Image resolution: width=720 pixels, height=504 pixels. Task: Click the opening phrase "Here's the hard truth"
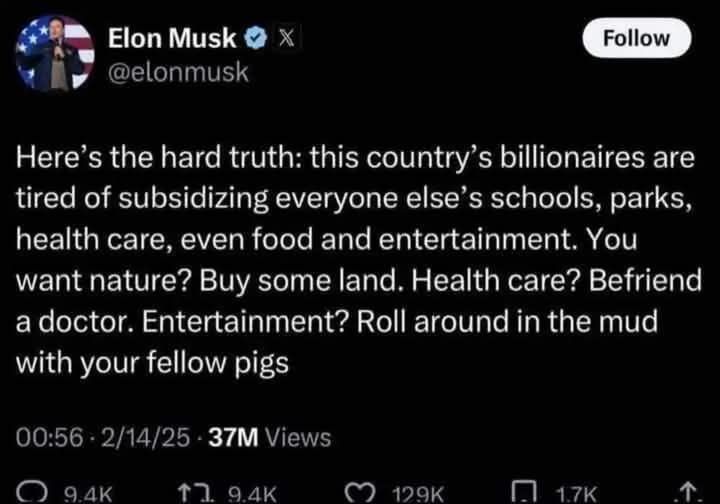point(159,157)
